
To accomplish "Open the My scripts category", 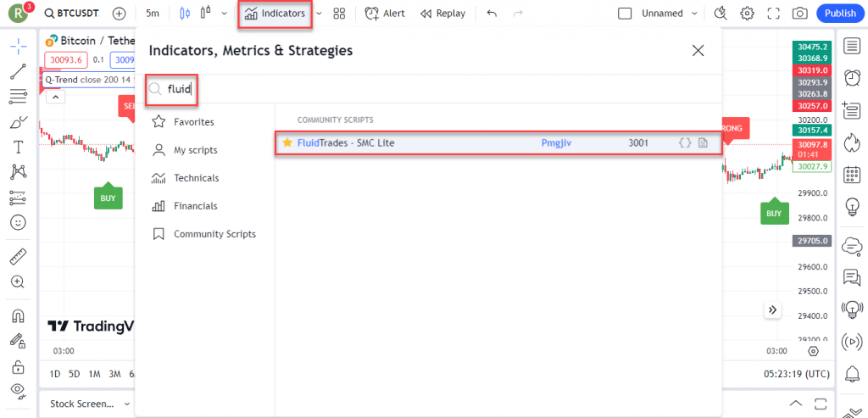I will (196, 150).
